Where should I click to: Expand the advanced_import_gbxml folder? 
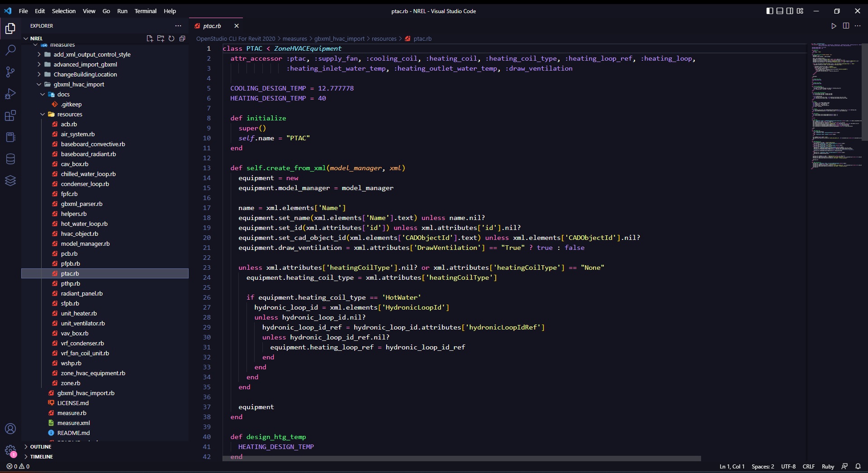click(85, 64)
